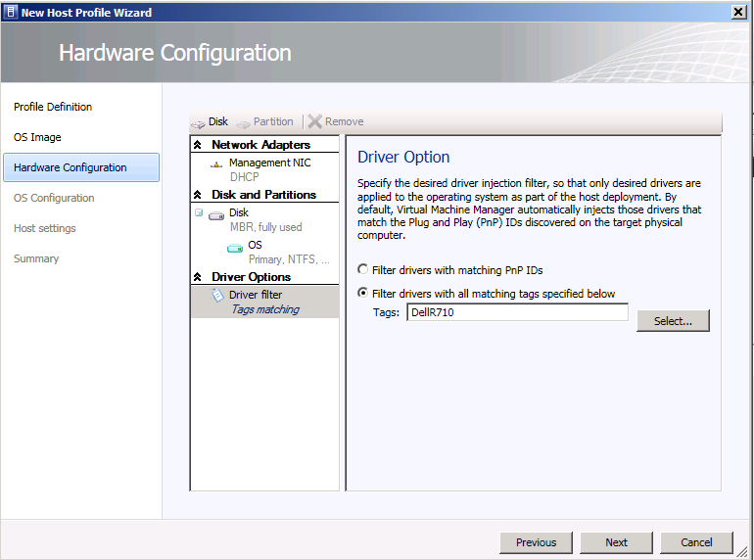Click the OS partition icon

235,247
